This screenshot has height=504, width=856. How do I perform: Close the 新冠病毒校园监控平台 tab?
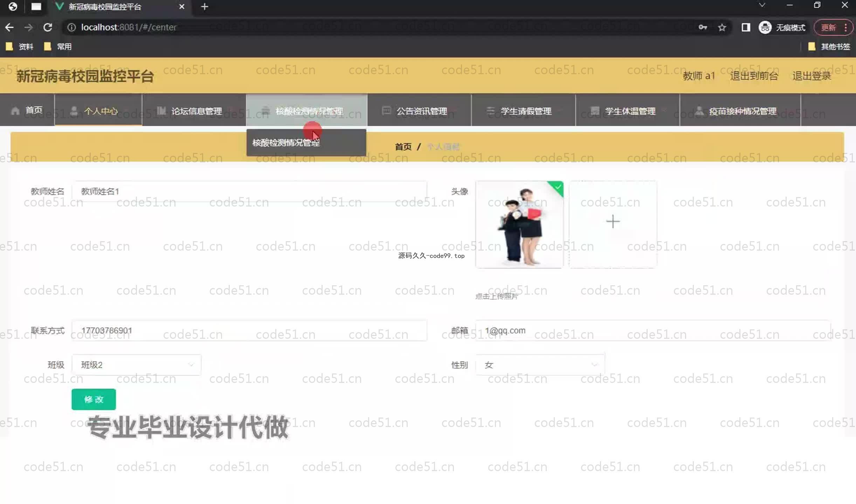click(181, 7)
